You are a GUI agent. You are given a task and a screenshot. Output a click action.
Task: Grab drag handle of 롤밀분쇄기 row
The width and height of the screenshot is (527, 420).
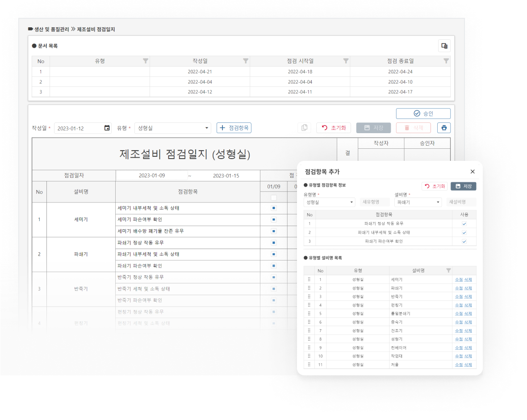click(309, 313)
